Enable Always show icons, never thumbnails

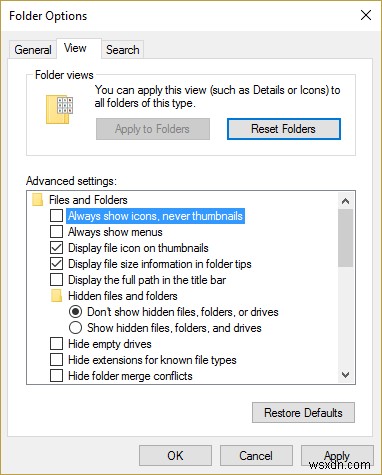point(56,216)
